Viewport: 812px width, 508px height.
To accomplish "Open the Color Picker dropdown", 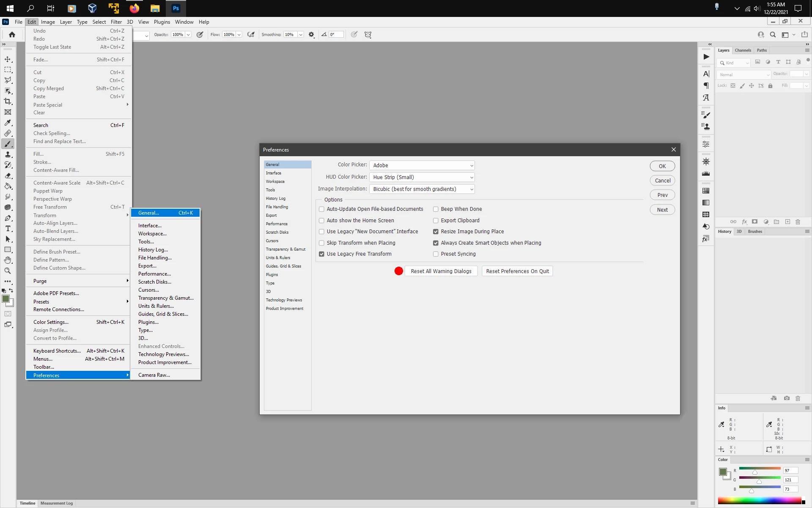I will click(422, 166).
